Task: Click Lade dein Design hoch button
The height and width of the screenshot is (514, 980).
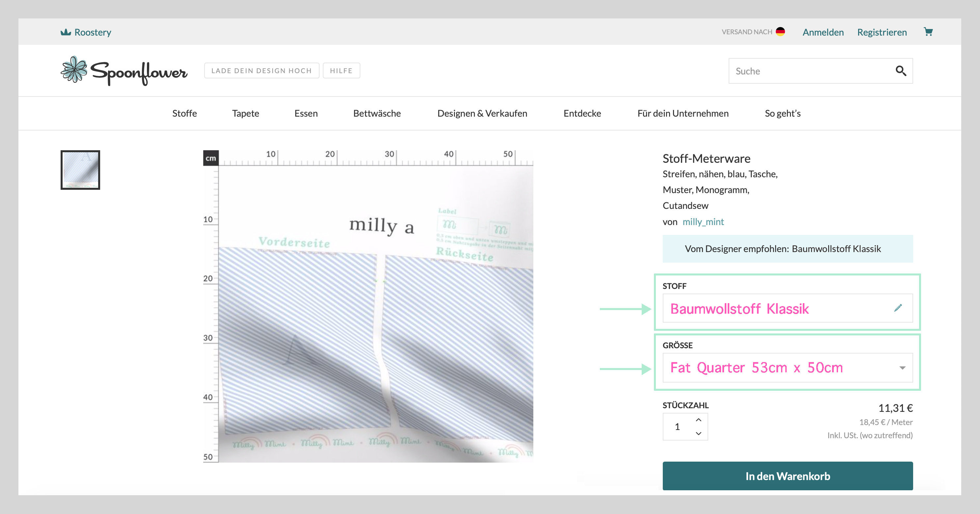Action: [x=261, y=71]
